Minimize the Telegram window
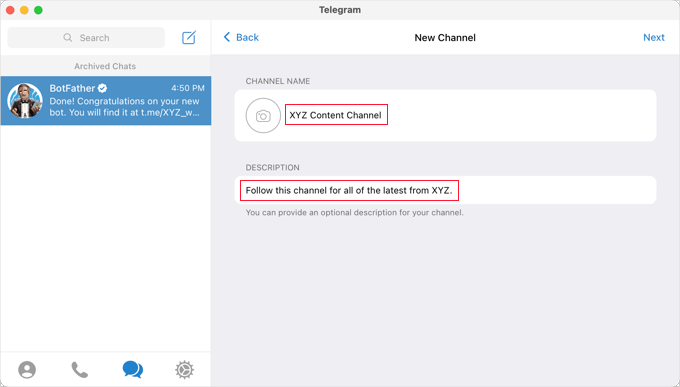Viewport: 680px width, 387px height. tap(24, 10)
